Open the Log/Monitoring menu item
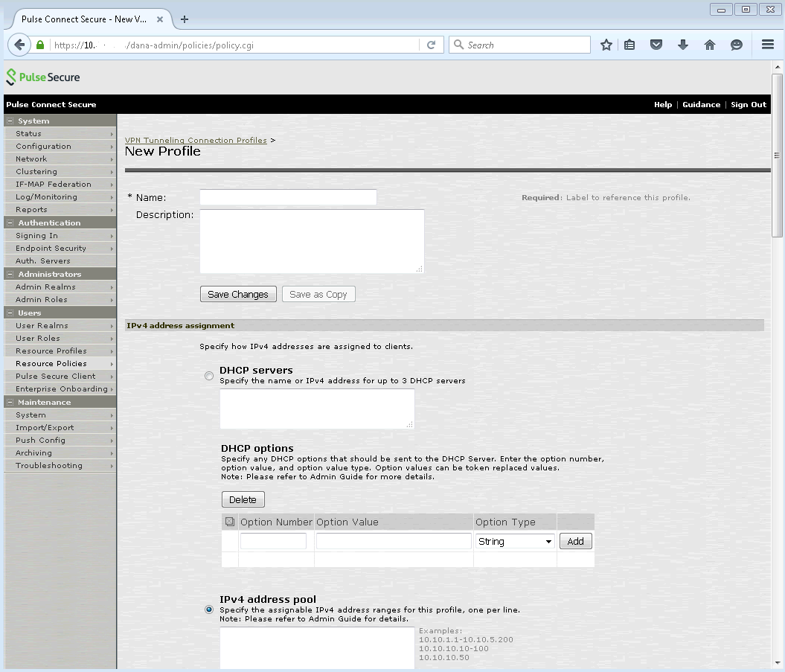785x672 pixels. [60, 196]
